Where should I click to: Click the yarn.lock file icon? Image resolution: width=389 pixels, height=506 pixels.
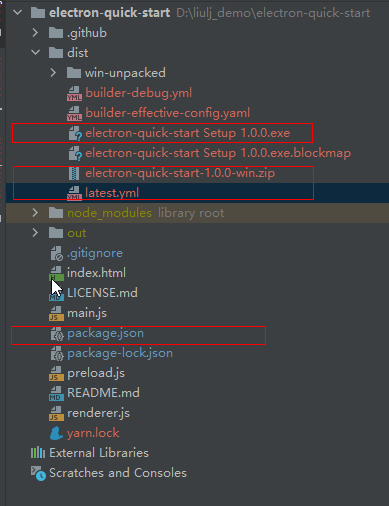pyautogui.click(x=56, y=433)
